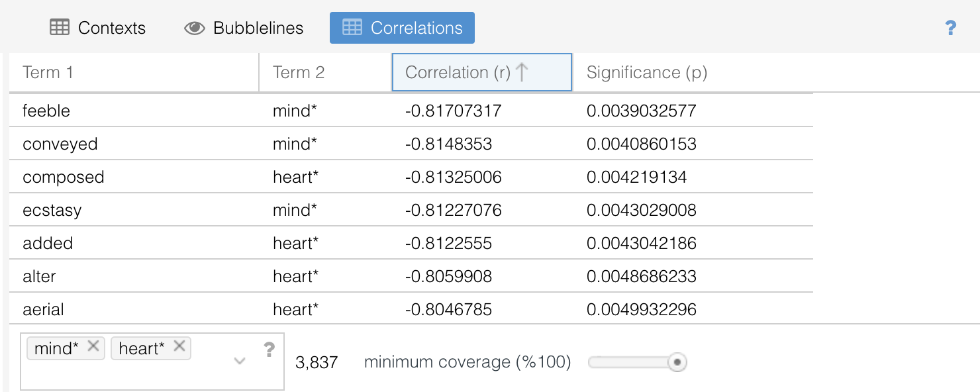The image size is (980, 392).
Task: Click the Bubblelines eye icon
Action: click(x=194, y=28)
